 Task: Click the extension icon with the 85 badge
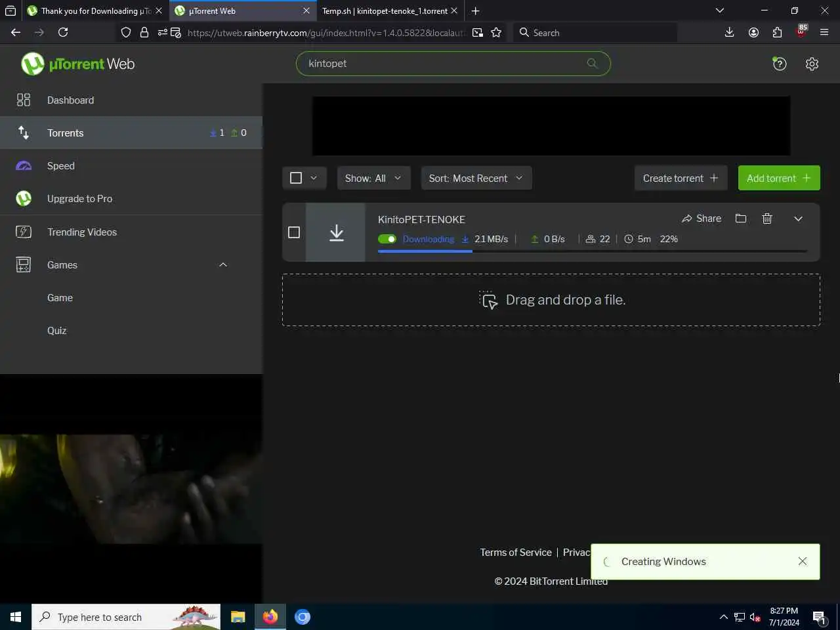tap(801, 31)
